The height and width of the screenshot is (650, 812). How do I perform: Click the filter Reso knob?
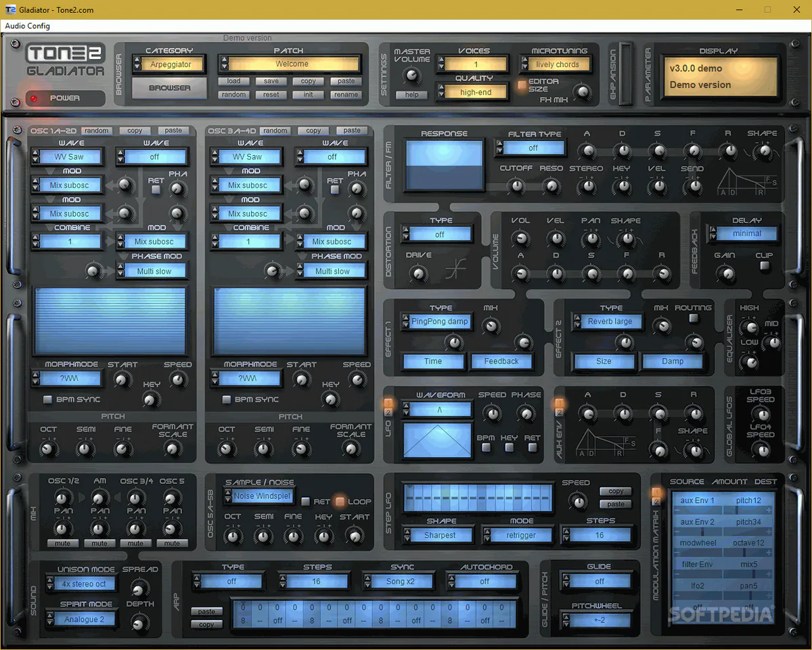(x=551, y=186)
